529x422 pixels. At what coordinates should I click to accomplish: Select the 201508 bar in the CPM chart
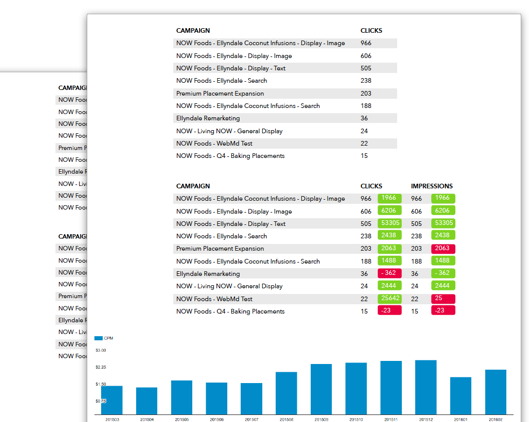pyautogui.click(x=286, y=393)
